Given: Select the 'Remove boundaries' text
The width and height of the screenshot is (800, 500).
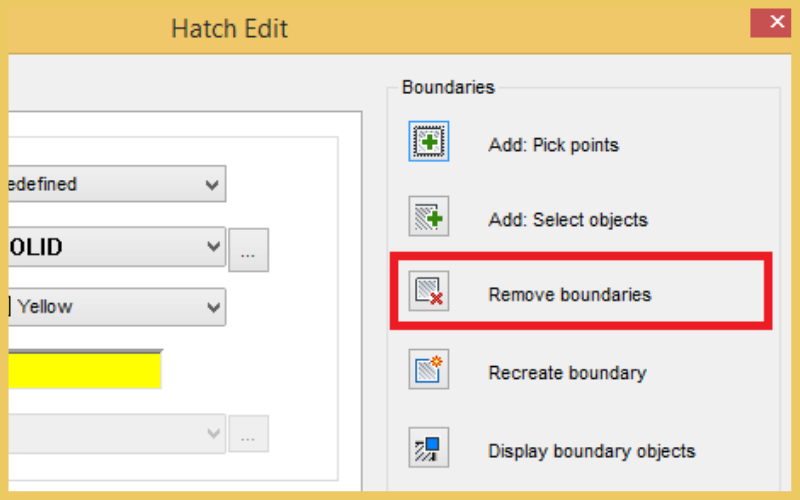Looking at the screenshot, I should [x=569, y=295].
